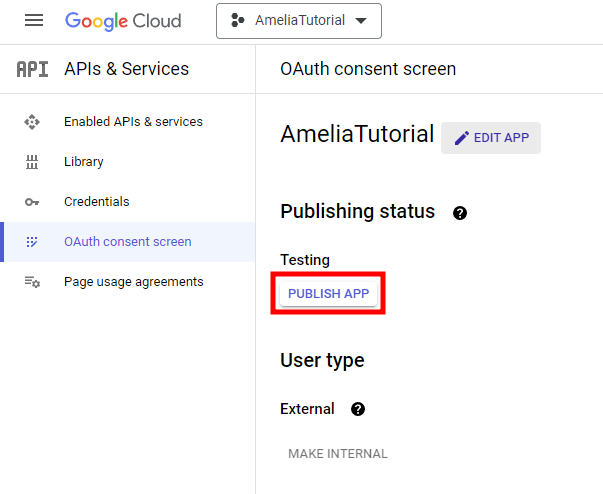Click the API logo icon beside APIs & Services
The height and width of the screenshot is (494, 603).
[x=32, y=69]
